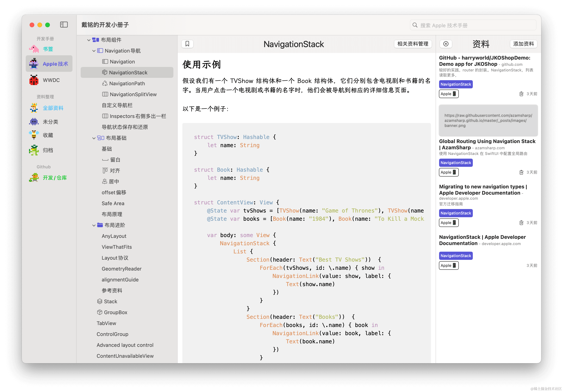Click the 添加资料 button
563x392 pixels.
pyautogui.click(x=523, y=44)
